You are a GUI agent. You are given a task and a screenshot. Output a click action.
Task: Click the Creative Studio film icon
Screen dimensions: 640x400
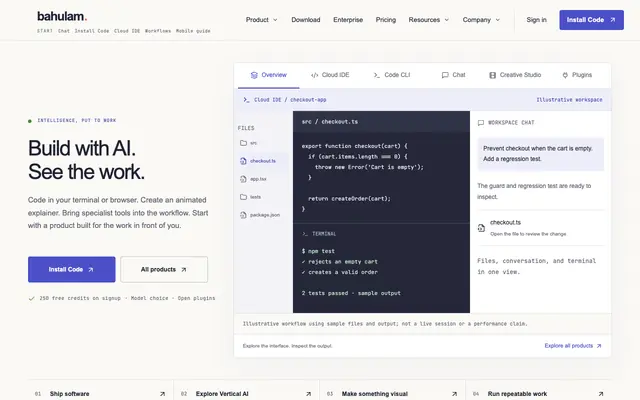pyautogui.click(x=493, y=75)
